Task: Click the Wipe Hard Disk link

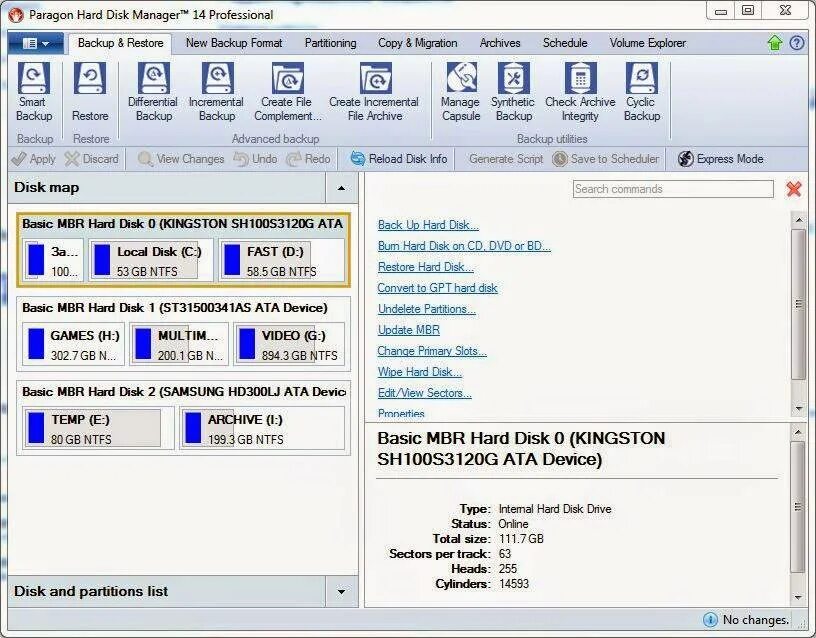Action: tap(420, 372)
